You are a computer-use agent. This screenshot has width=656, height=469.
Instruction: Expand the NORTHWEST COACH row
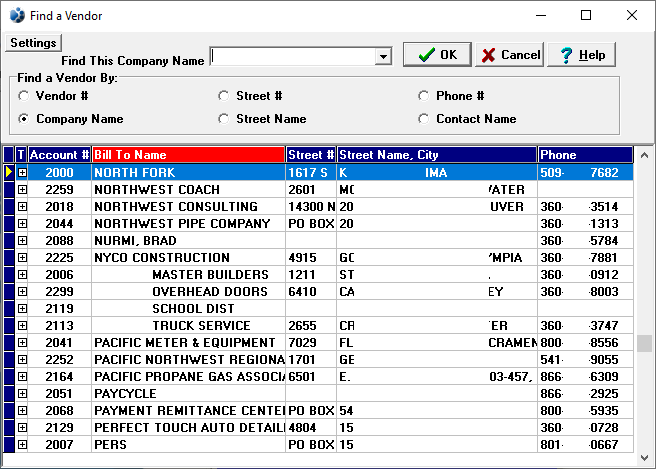tap(22, 190)
